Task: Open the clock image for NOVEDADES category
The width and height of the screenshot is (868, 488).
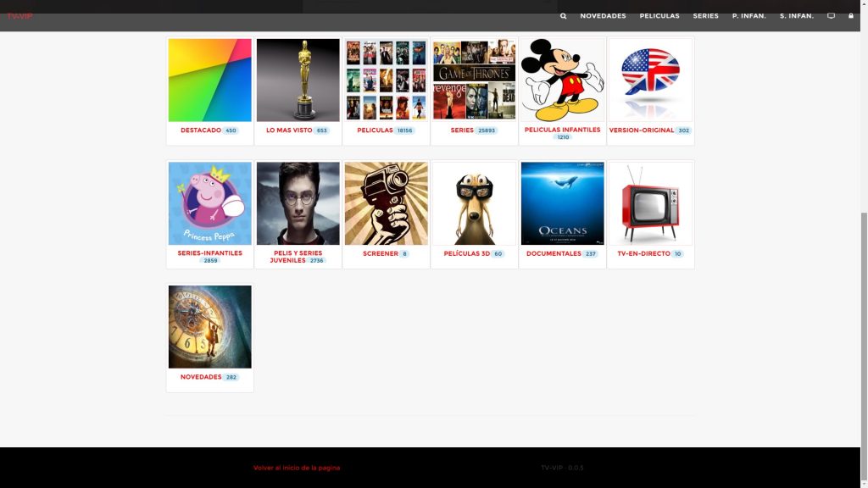Action: 209,325
